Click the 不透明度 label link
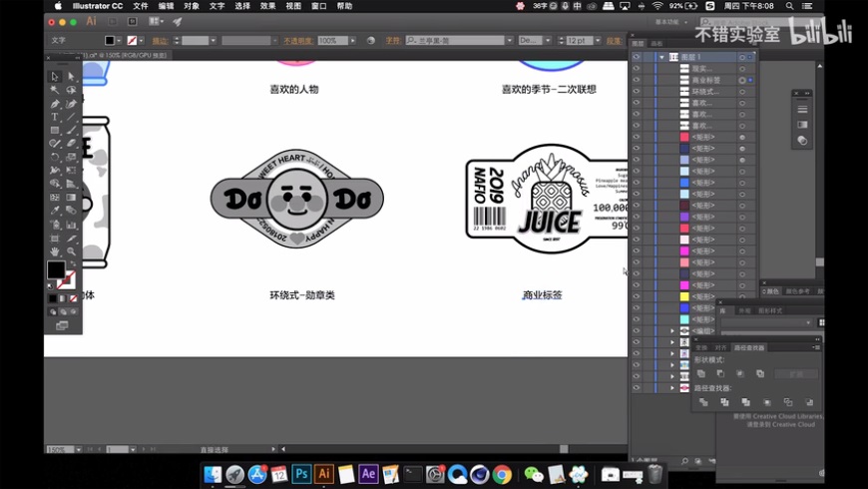 click(x=298, y=41)
